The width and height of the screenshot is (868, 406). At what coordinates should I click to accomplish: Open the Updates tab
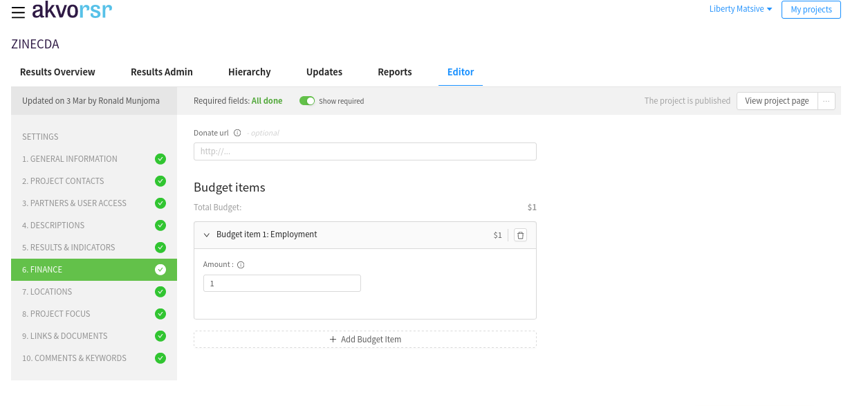[x=324, y=72]
